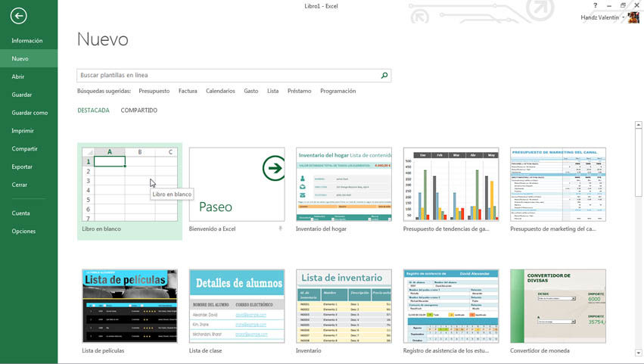The width and height of the screenshot is (644, 364).
Task: Open the Información menu item
Action: (27, 41)
